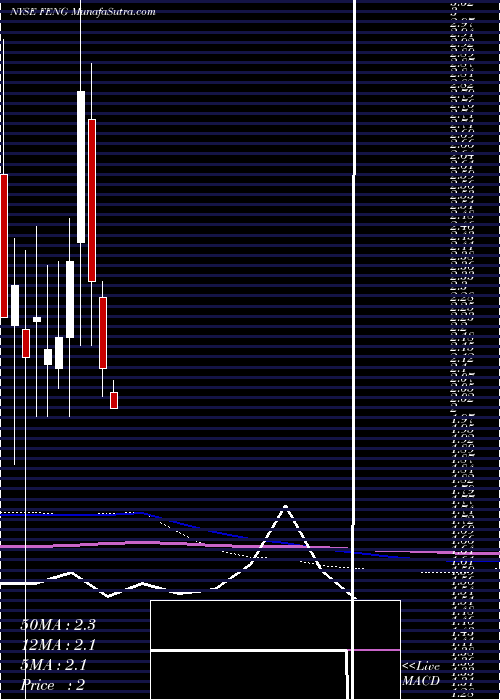This screenshot has height=700, width=500.
Task: Click the '50MA : 2.3' readout
Action: point(58,625)
